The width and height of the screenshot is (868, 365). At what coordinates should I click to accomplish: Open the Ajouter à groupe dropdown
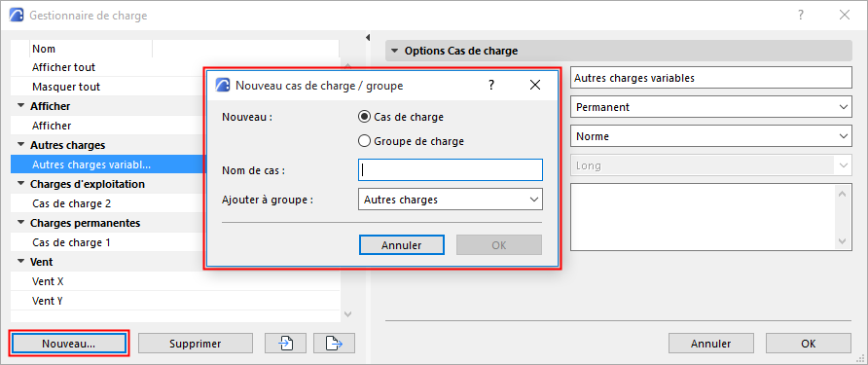451,200
